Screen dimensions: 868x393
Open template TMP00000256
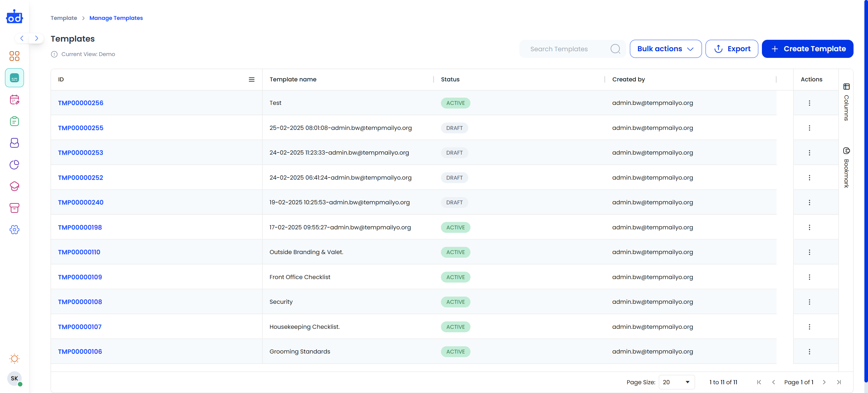click(x=80, y=103)
